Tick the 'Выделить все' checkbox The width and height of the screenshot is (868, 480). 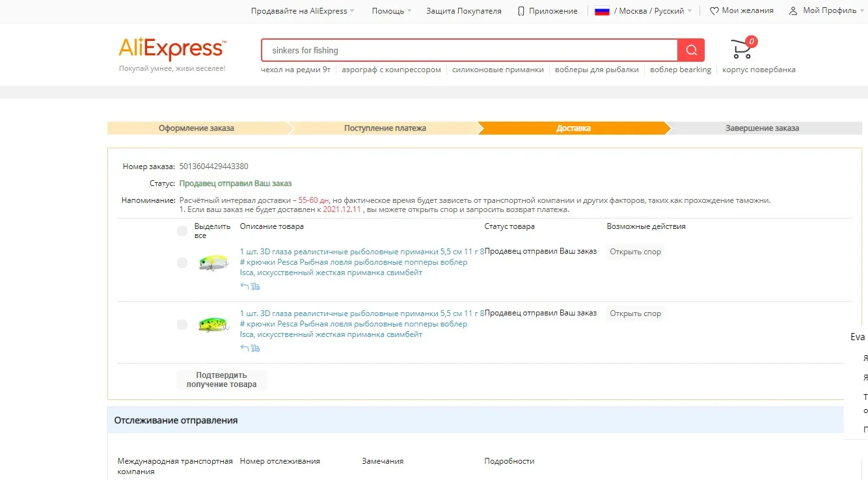click(182, 231)
